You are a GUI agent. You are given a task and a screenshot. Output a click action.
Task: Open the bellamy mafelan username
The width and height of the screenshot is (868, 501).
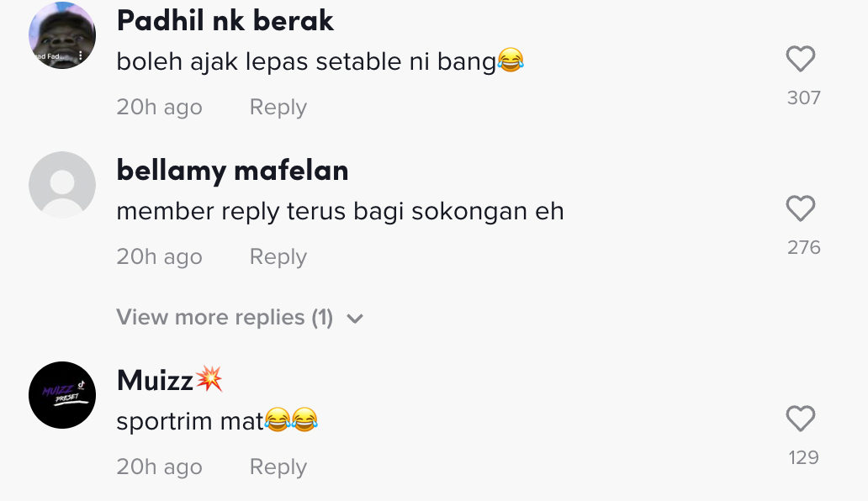pos(232,171)
